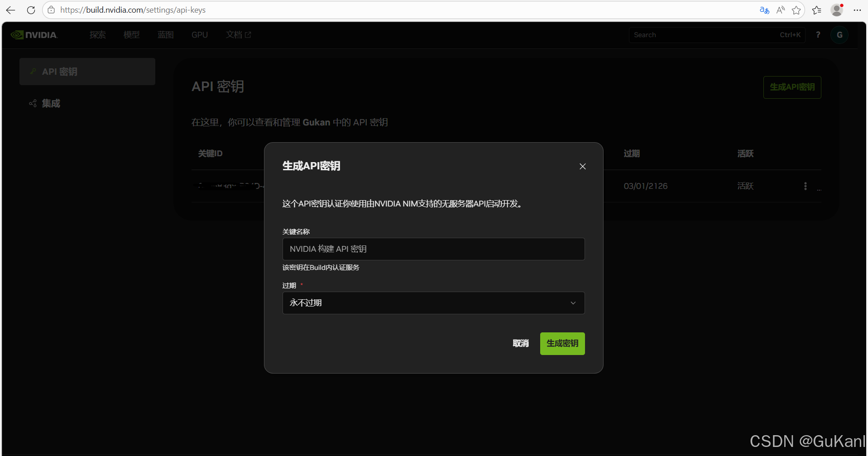The image size is (868, 456).
Task: Click the 关键ID column header
Action: pos(211,154)
